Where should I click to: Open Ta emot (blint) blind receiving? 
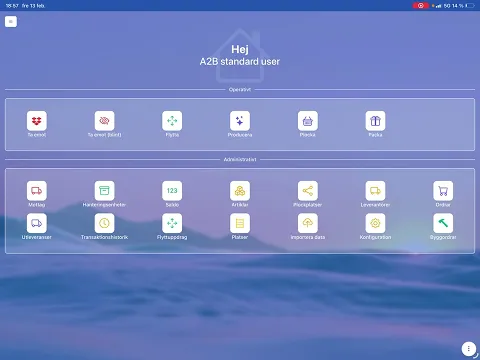pos(104,121)
